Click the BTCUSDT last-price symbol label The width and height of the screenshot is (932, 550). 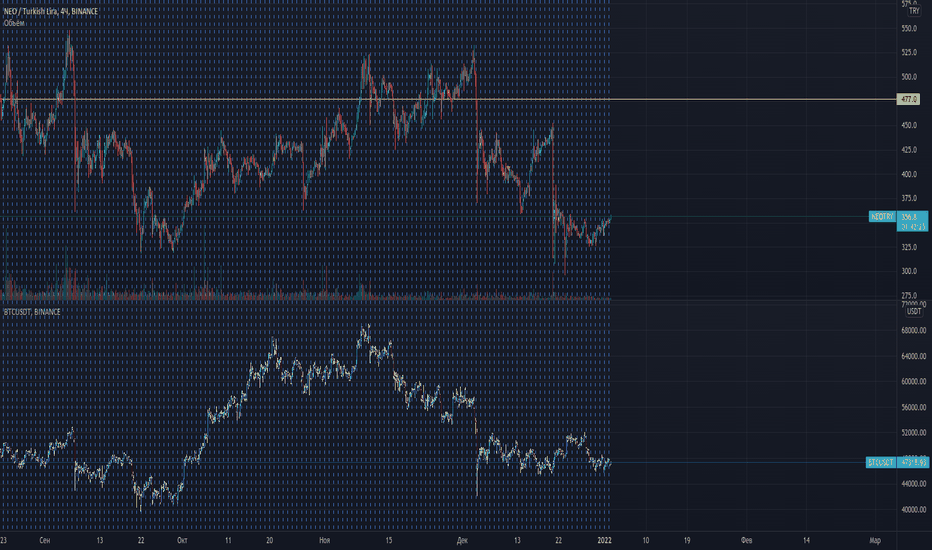coord(880,462)
